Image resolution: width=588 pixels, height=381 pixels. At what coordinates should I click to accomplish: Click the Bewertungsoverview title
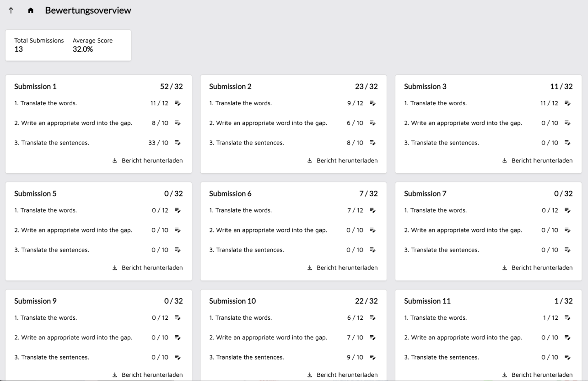[x=87, y=10]
